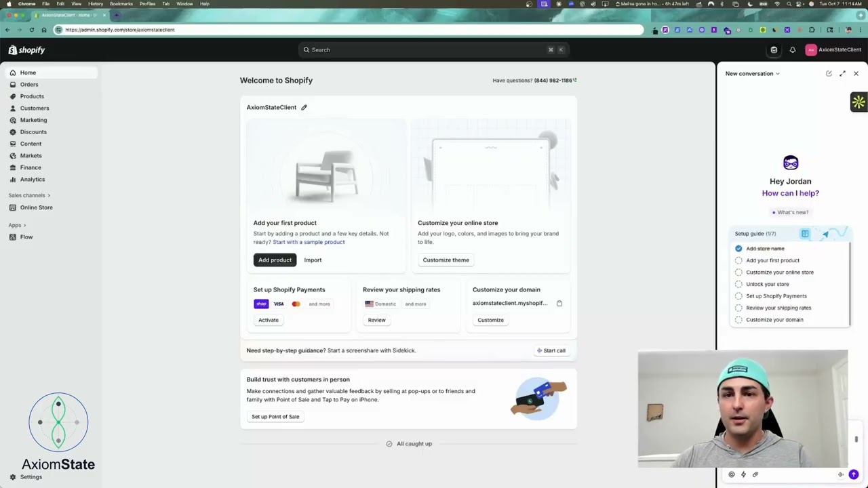The height and width of the screenshot is (488, 868).
Task: Open the New conversation dropdown
Action: (x=752, y=73)
